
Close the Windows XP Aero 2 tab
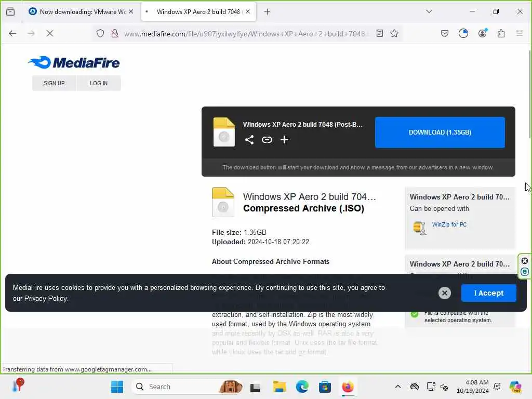pos(248,12)
